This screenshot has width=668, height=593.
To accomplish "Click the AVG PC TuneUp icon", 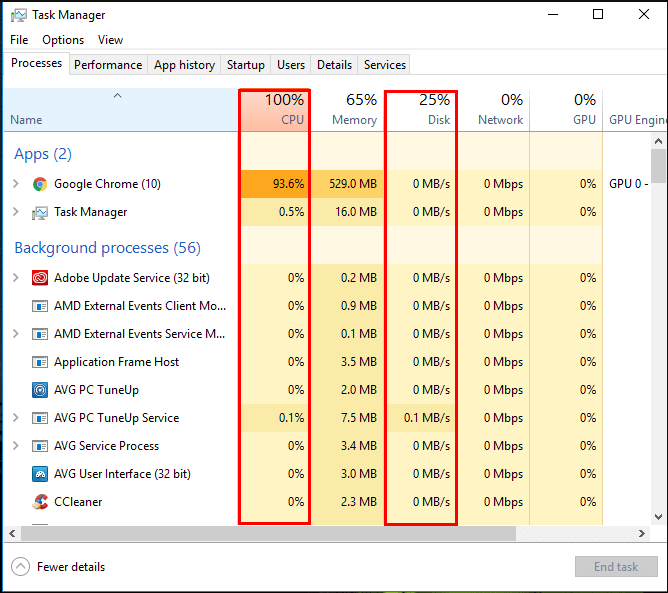I will (x=40, y=390).
